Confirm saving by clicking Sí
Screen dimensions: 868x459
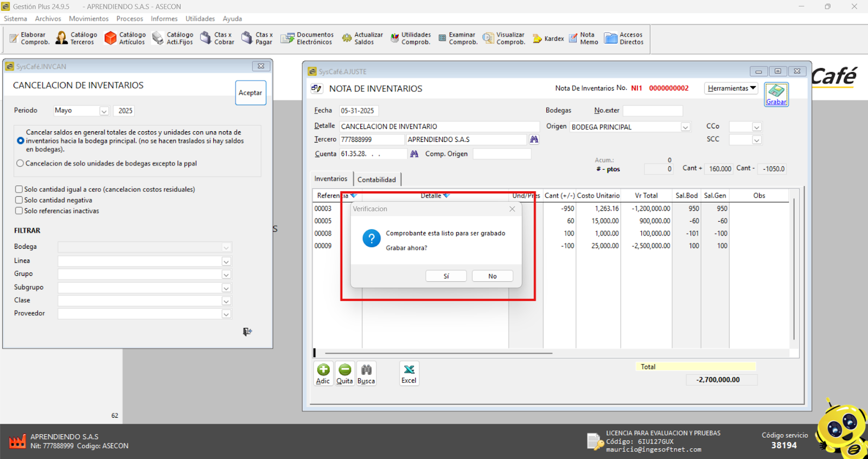446,276
